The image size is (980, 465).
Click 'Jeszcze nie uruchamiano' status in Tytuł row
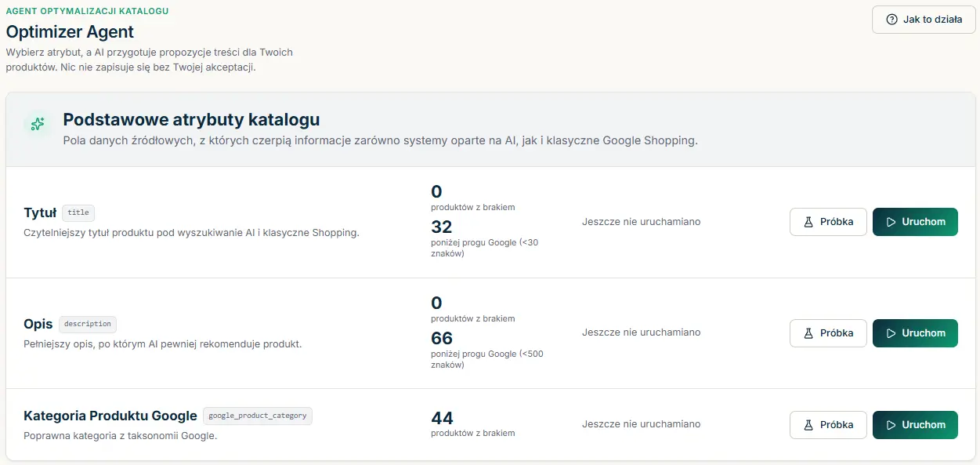pyautogui.click(x=642, y=222)
